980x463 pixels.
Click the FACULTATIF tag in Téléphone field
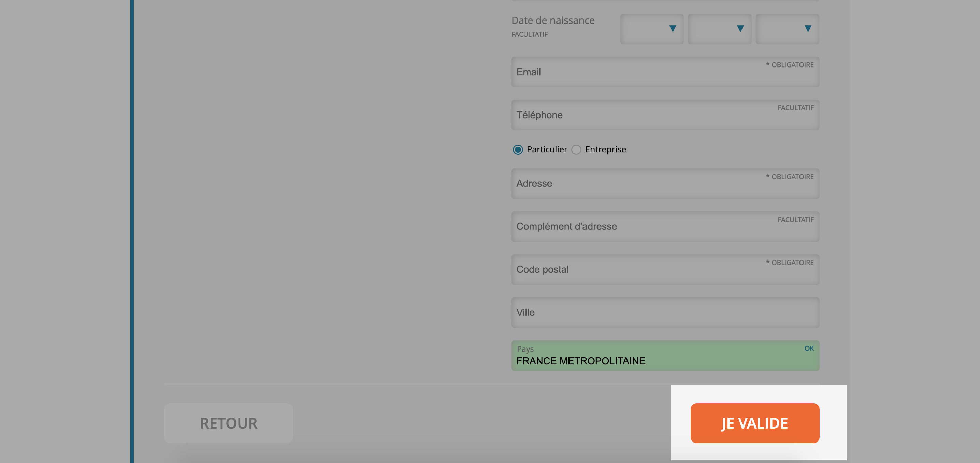pyautogui.click(x=795, y=108)
